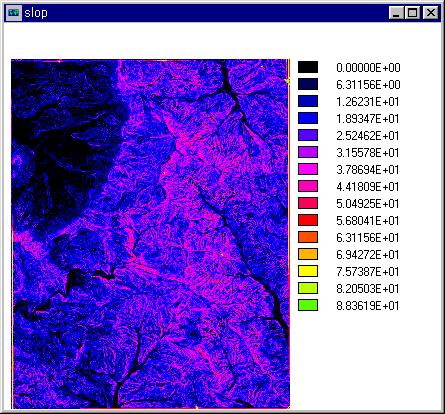Select the yellow 7.57387E+01 swatch
This screenshot has height=414, width=445.
pyautogui.click(x=308, y=271)
